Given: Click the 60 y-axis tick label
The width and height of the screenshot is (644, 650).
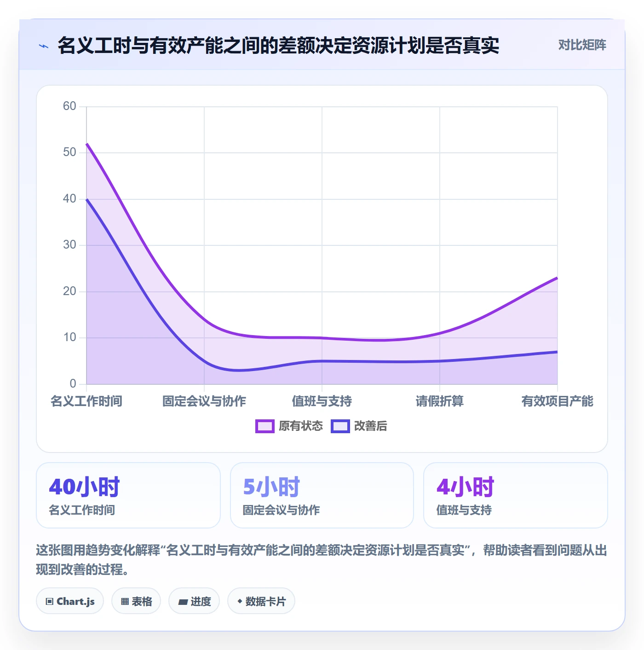Looking at the screenshot, I should tap(69, 106).
